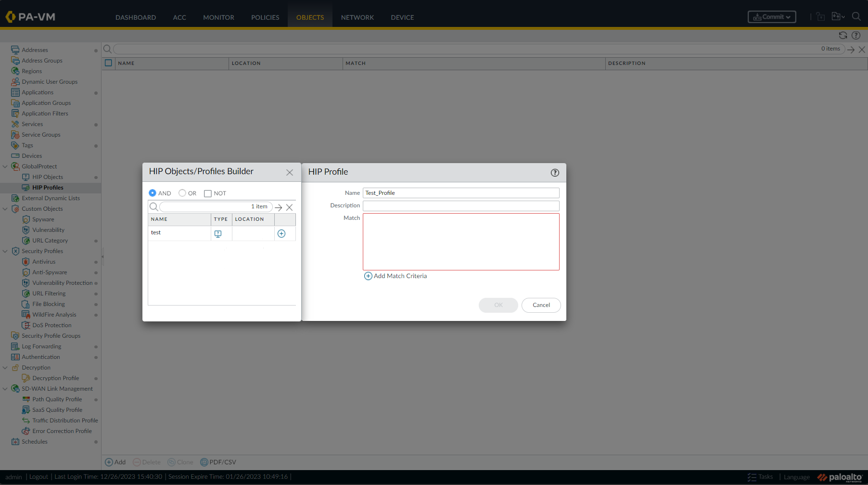The image size is (868, 485).
Task: Click the HIP object type icon for test
Action: click(x=218, y=233)
